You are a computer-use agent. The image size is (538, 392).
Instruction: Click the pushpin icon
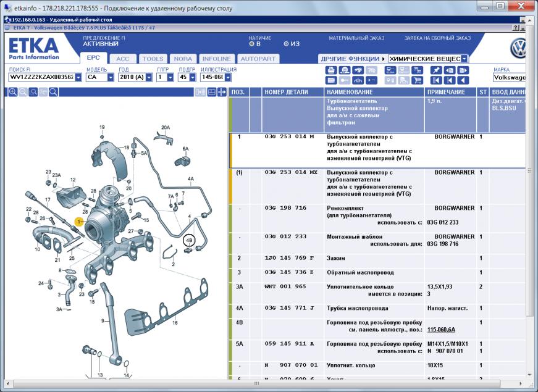pyautogui.click(x=436, y=70)
